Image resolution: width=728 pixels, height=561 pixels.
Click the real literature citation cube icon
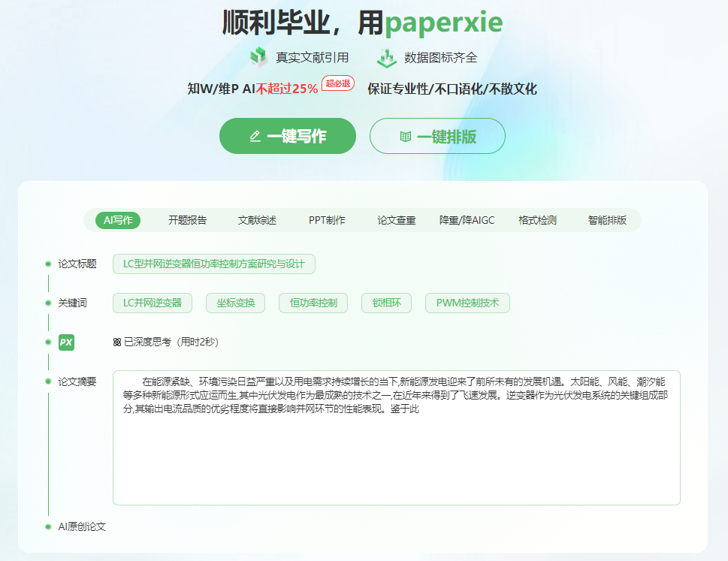point(258,58)
